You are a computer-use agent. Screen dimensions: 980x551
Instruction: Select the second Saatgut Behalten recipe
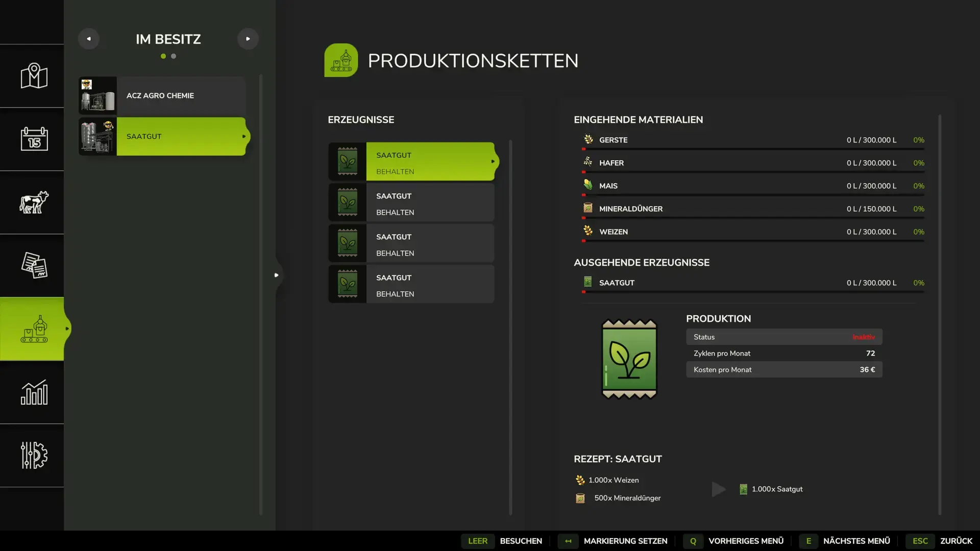click(411, 203)
